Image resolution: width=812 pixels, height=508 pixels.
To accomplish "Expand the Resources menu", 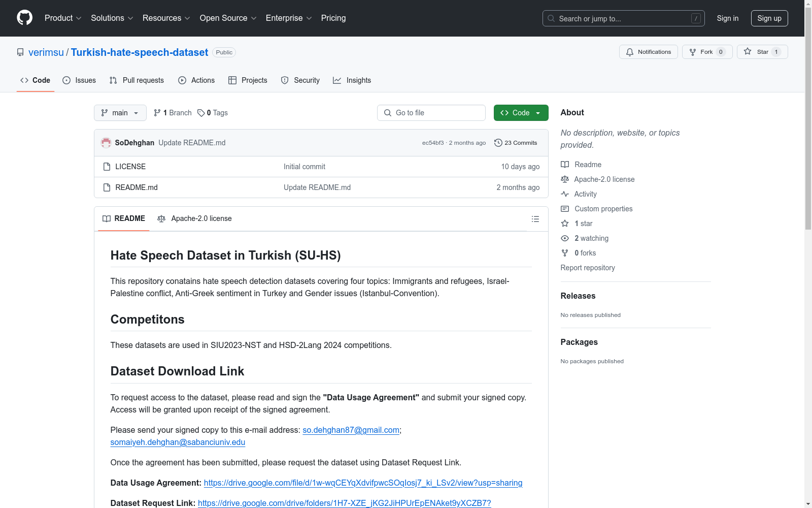I will click(166, 18).
